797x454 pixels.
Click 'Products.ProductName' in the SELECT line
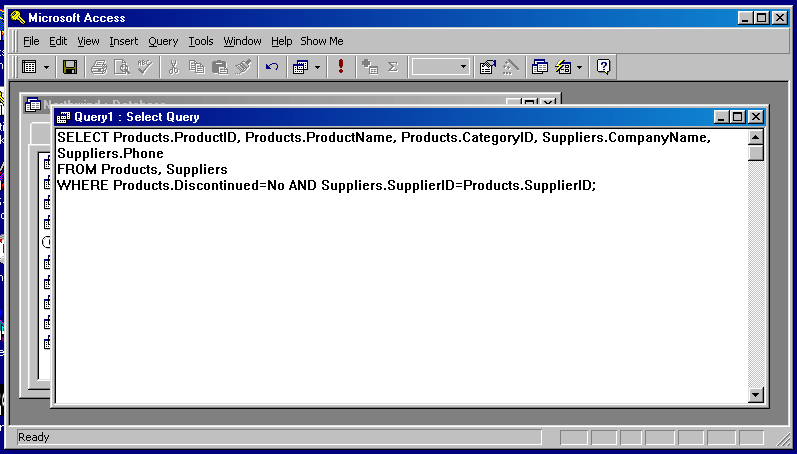[319, 138]
